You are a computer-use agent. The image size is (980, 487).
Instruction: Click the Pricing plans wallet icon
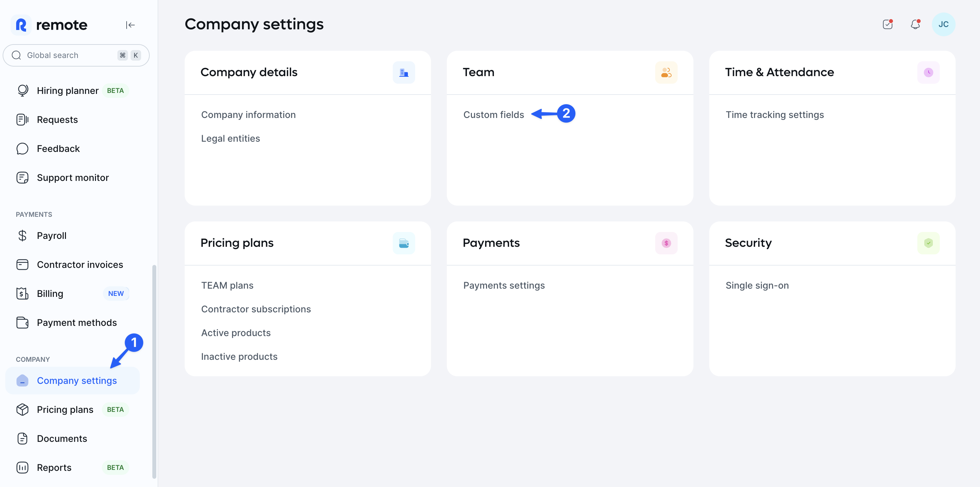click(404, 243)
